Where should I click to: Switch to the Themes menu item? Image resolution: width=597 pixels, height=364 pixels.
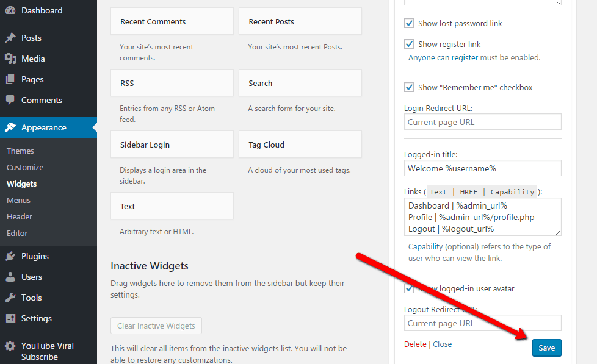click(20, 151)
